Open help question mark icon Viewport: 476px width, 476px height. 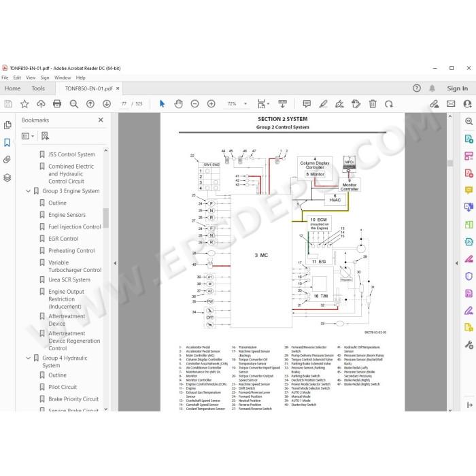pos(417,88)
